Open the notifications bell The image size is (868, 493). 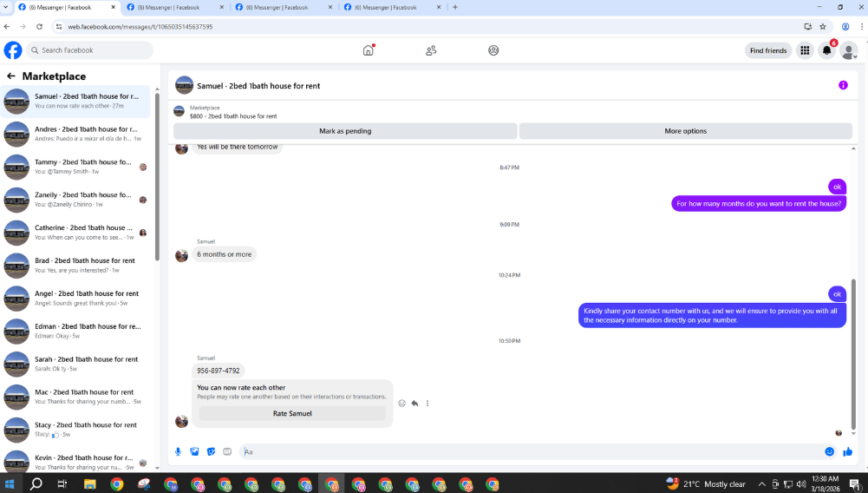pos(826,50)
